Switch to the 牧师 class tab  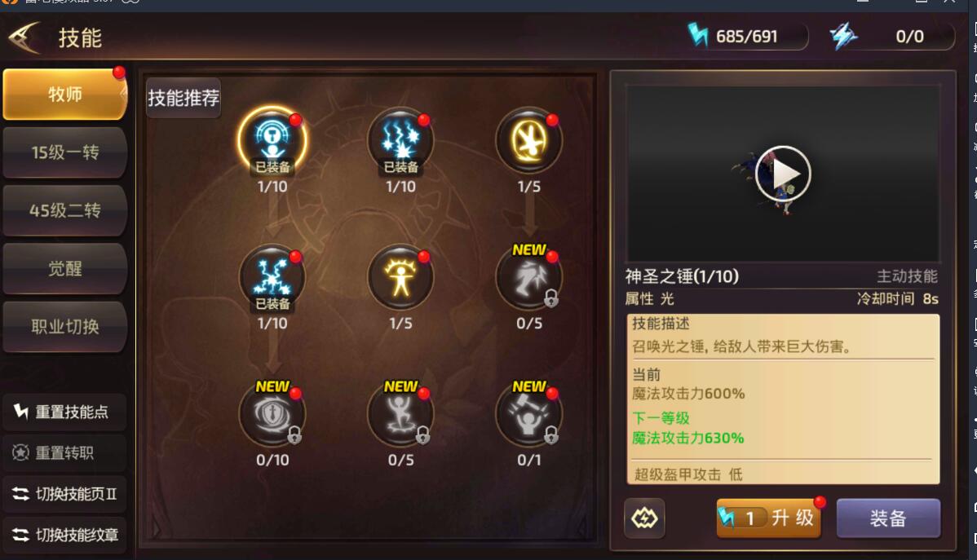tap(64, 94)
